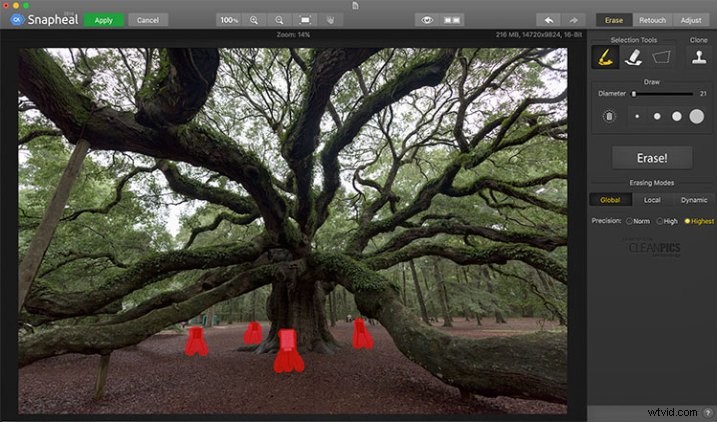Choose the smallest brush size dot

(x=637, y=117)
